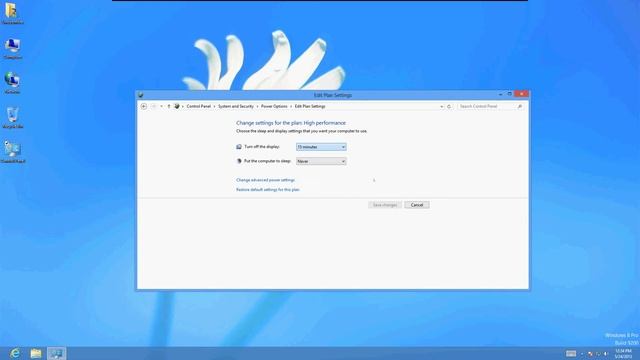Click the Control Panel taskbar button
The width and height of the screenshot is (640, 360).
(x=56, y=353)
